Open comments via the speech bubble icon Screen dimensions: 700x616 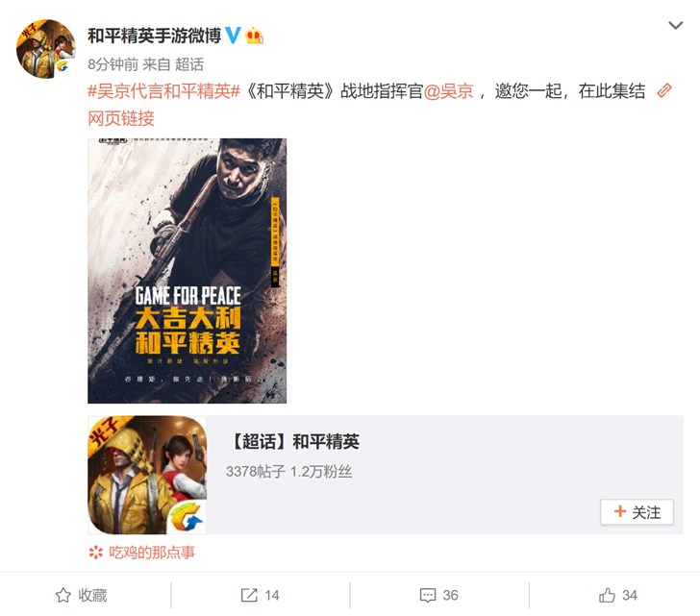coord(428,596)
